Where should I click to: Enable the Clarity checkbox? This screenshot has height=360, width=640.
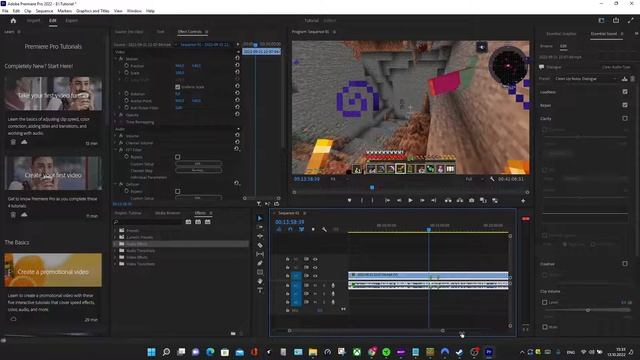625,118
